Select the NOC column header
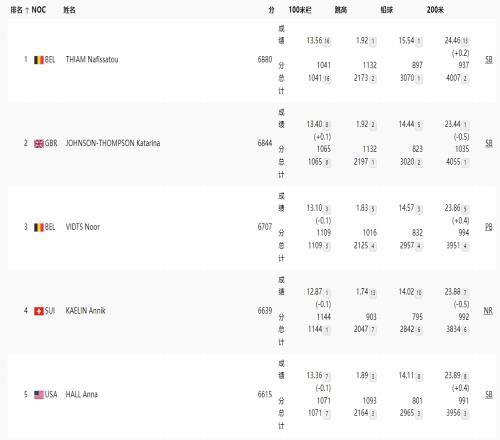Viewport: 500px width, 440px height. click(x=38, y=10)
